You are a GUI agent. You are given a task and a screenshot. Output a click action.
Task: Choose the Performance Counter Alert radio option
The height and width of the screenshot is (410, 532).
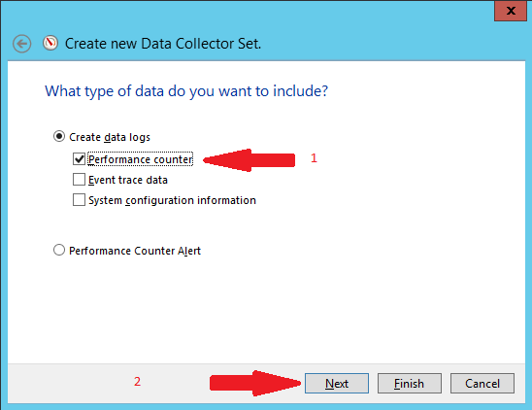coord(59,250)
